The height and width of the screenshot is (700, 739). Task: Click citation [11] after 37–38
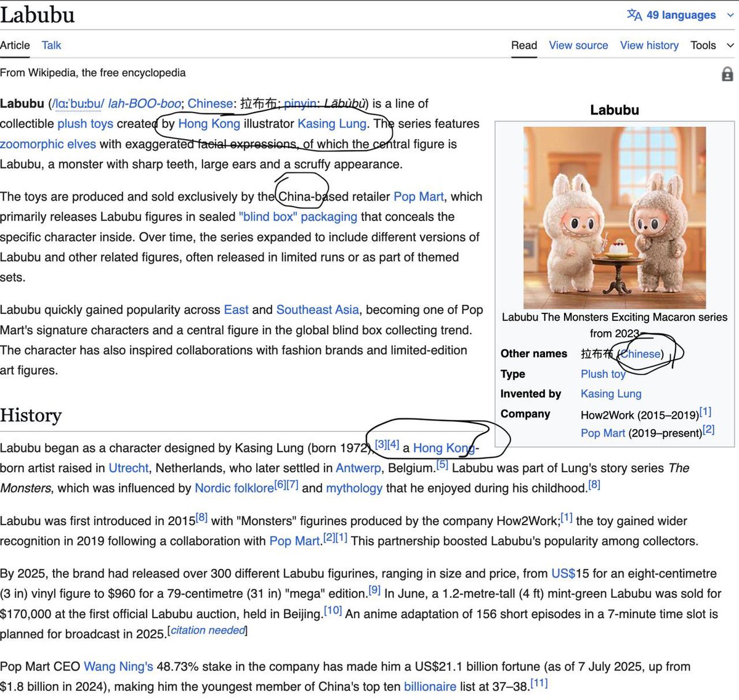click(539, 683)
